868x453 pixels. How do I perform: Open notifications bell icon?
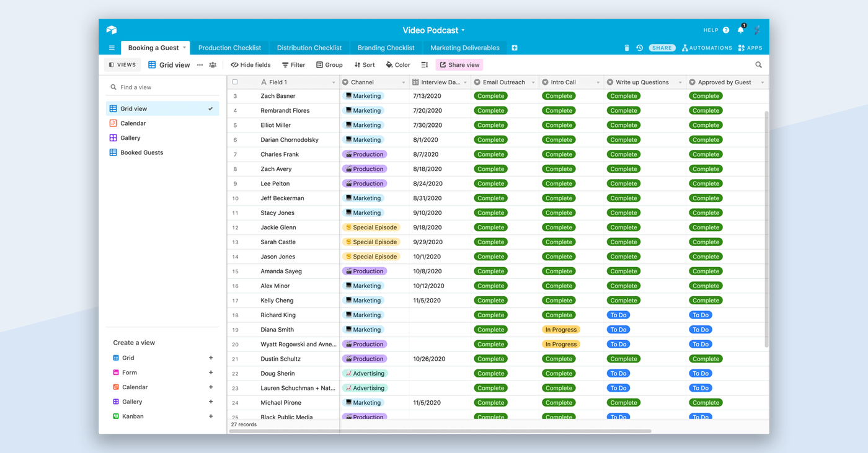741,29
